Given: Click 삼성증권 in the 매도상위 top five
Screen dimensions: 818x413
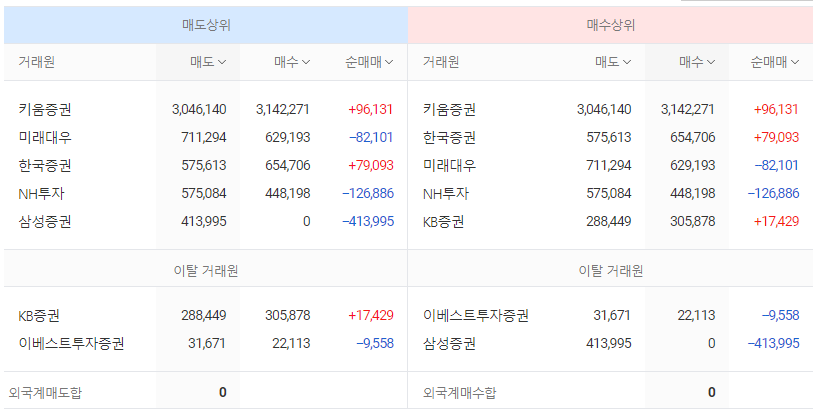Looking at the screenshot, I should click(x=45, y=222).
